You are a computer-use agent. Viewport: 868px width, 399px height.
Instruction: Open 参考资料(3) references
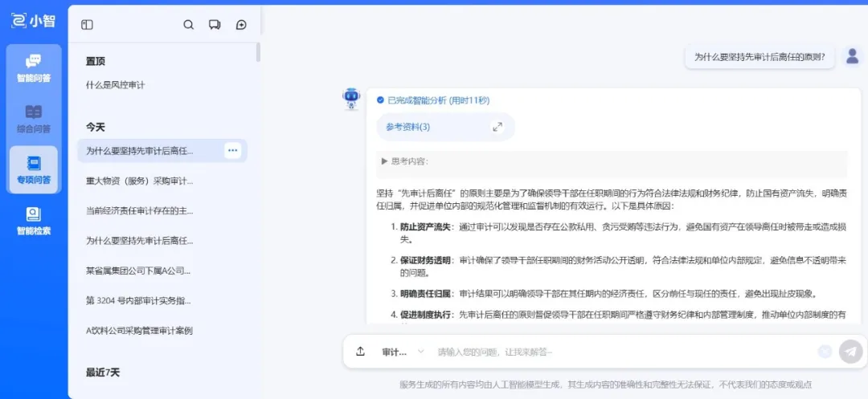407,127
